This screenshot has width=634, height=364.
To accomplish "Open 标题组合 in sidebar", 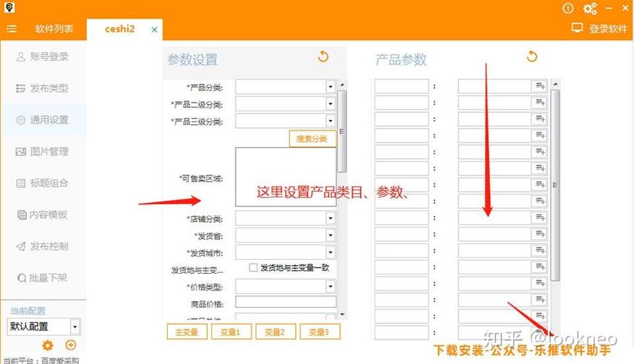I will (42, 183).
